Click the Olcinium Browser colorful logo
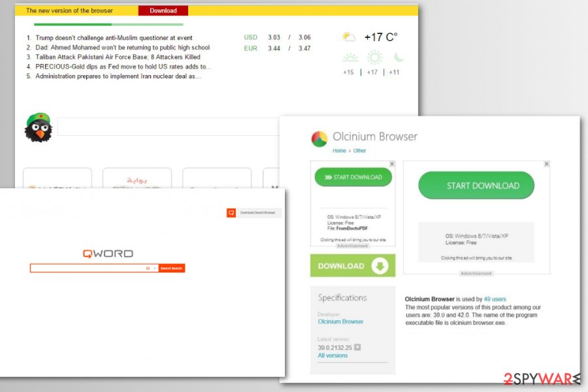The image size is (588, 392). pos(319,139)
